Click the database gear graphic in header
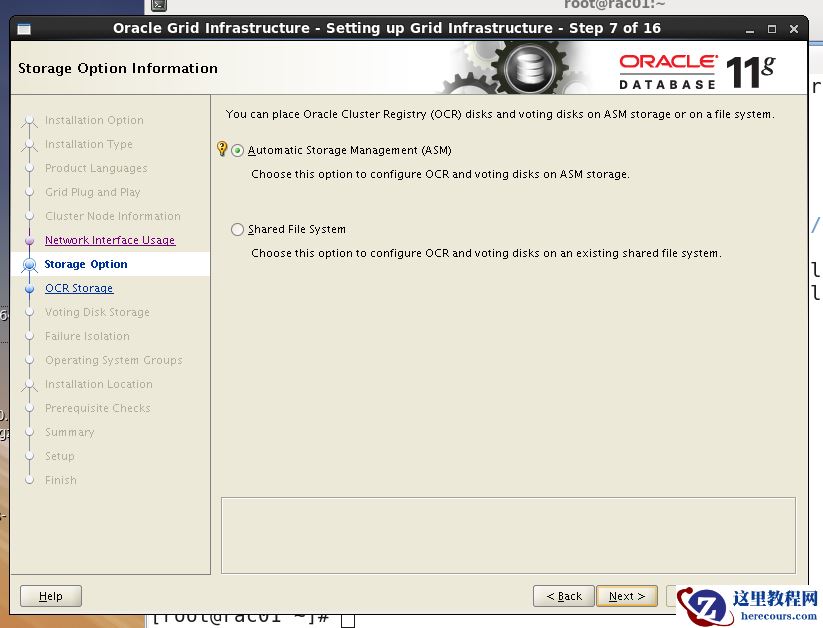The image size is (823, 628). (529, 68)
